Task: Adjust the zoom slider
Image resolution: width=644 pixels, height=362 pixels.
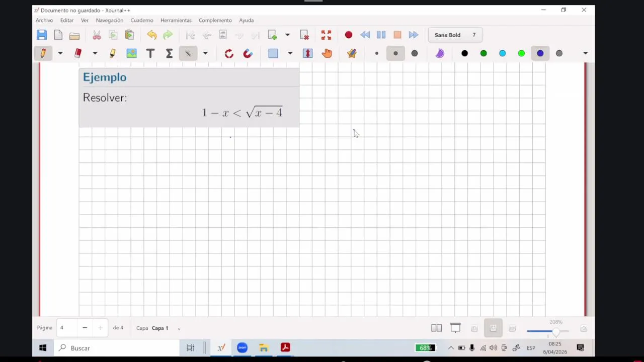Action: click(548, 331)
